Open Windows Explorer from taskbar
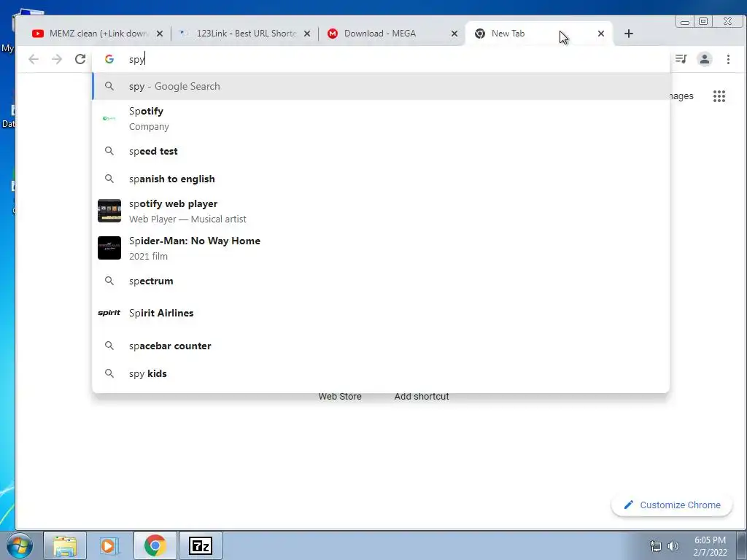 click(x=65, y=545)
